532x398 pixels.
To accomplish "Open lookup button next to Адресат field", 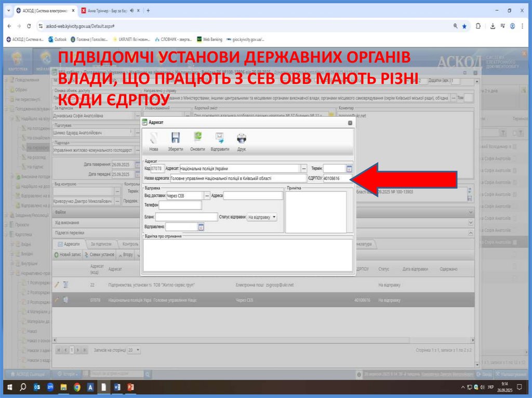I will point(304,169).
